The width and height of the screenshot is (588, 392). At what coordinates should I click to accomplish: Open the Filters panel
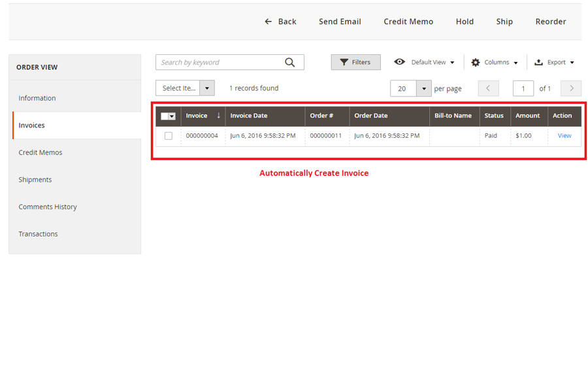click(355, 62)
